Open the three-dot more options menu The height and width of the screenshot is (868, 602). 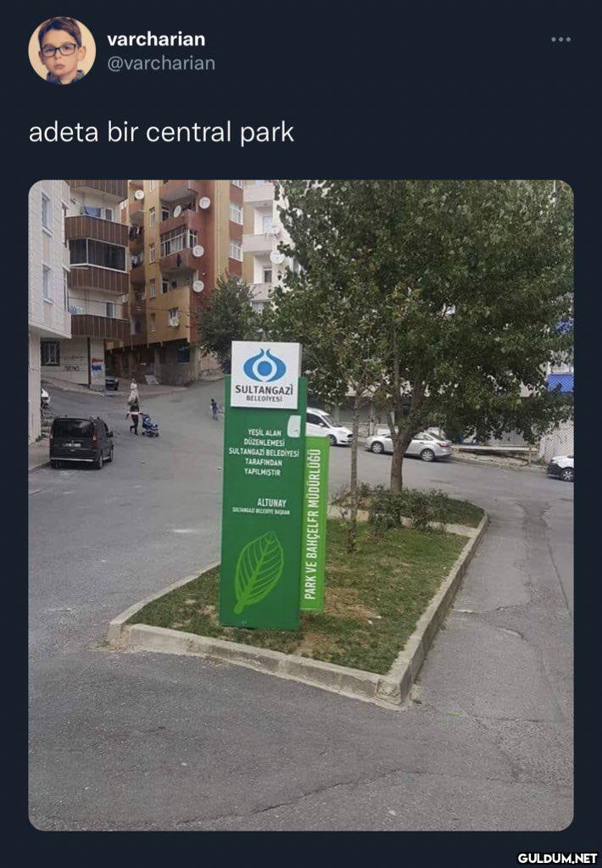pos(560,39)
